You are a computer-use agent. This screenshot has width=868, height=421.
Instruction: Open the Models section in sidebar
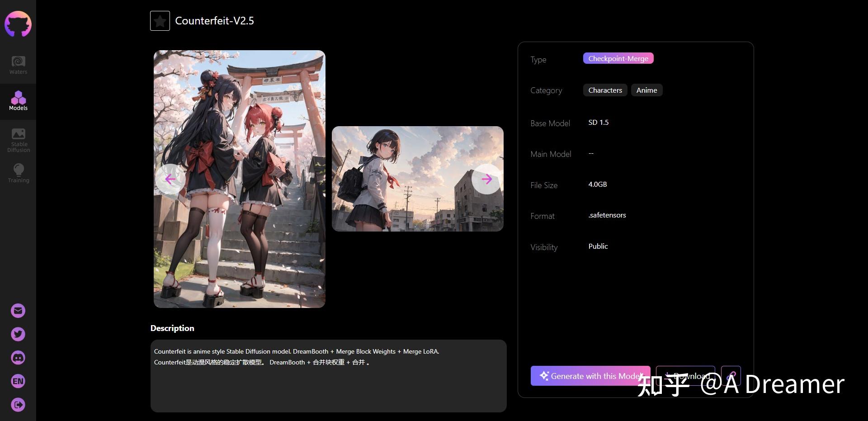(18, 101)
